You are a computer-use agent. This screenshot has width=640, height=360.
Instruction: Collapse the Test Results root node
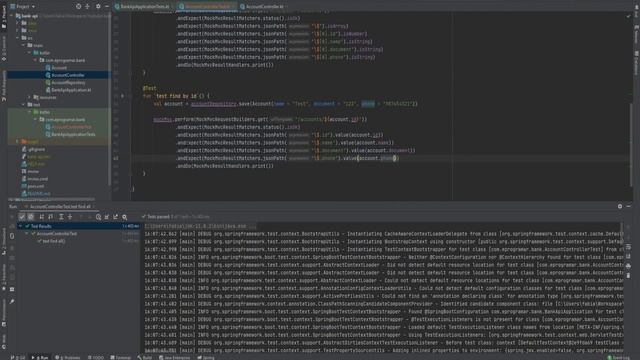20,226
